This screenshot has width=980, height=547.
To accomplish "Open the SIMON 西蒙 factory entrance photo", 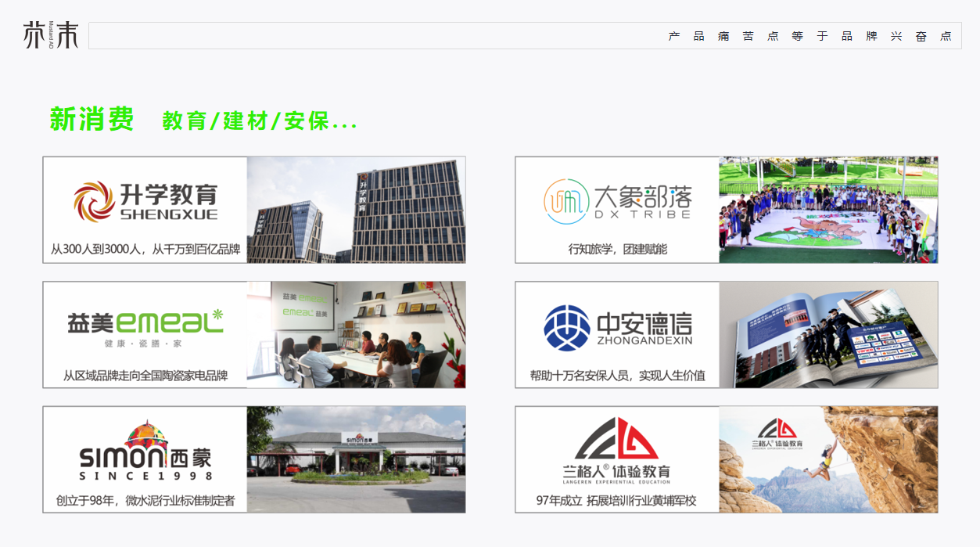I will pyautogui.click(x=356, y=459).
